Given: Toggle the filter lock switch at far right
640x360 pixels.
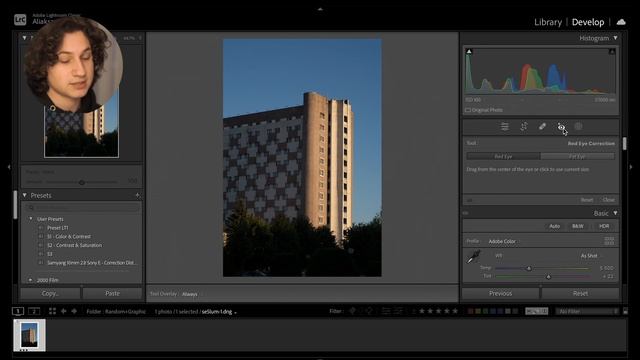Looking at the screenshot, I should click(625, 311).
